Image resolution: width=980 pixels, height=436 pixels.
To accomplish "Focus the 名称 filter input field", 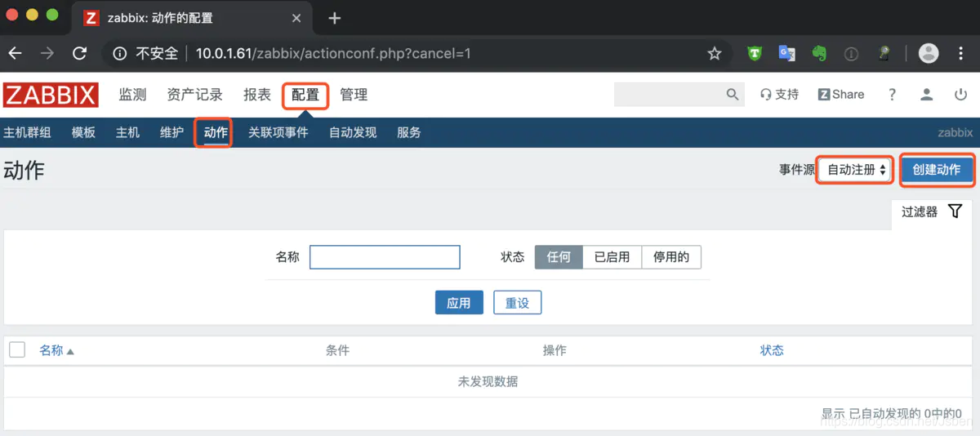I will tap(385, 257).
